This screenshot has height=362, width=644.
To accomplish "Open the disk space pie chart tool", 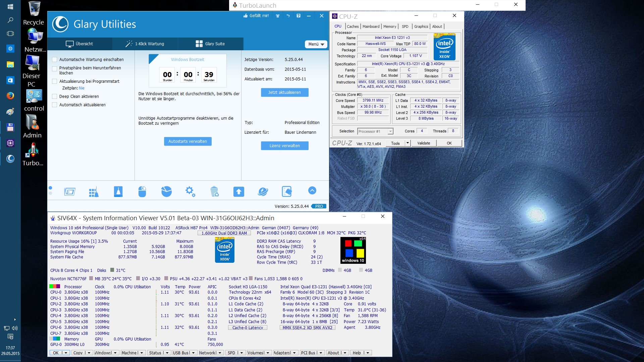I will click(166, 192).
